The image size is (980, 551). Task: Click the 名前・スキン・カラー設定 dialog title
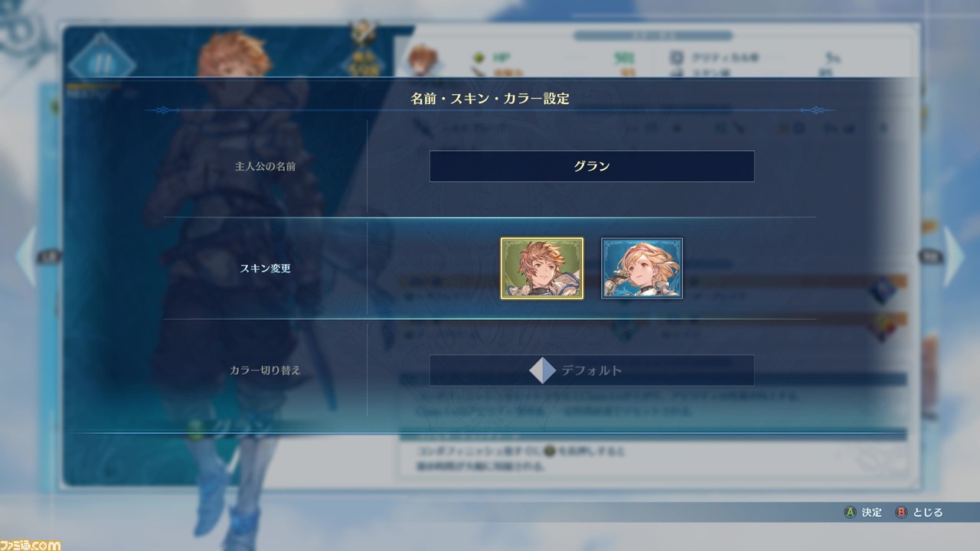(490, 98)
